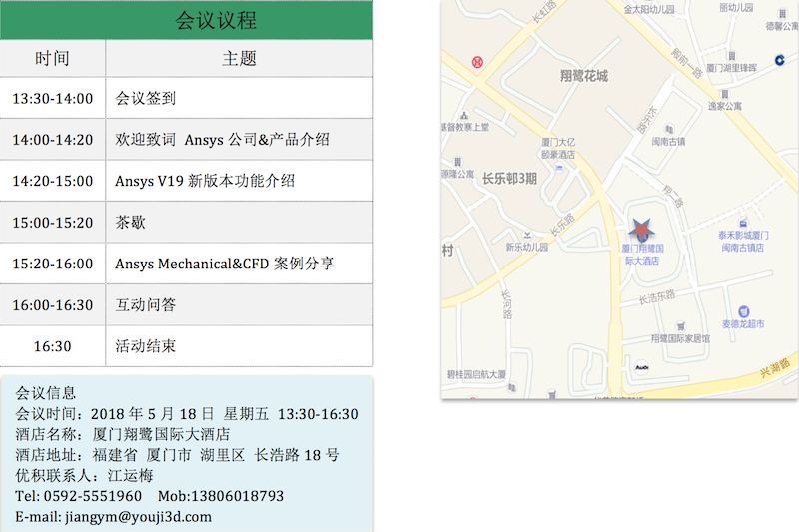The height and width of the screenshot is (532, 799).
Task: Click the 互动问答 agenda cell
Action: (239, 305)
